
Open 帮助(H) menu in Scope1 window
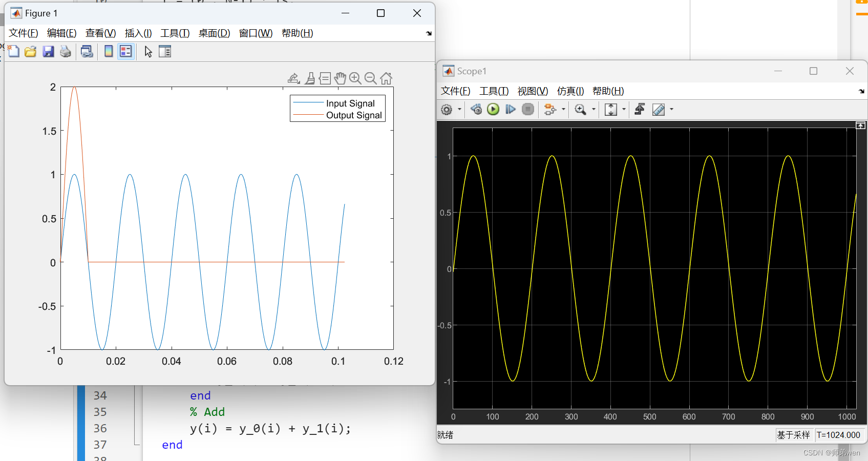coord(608,91)
